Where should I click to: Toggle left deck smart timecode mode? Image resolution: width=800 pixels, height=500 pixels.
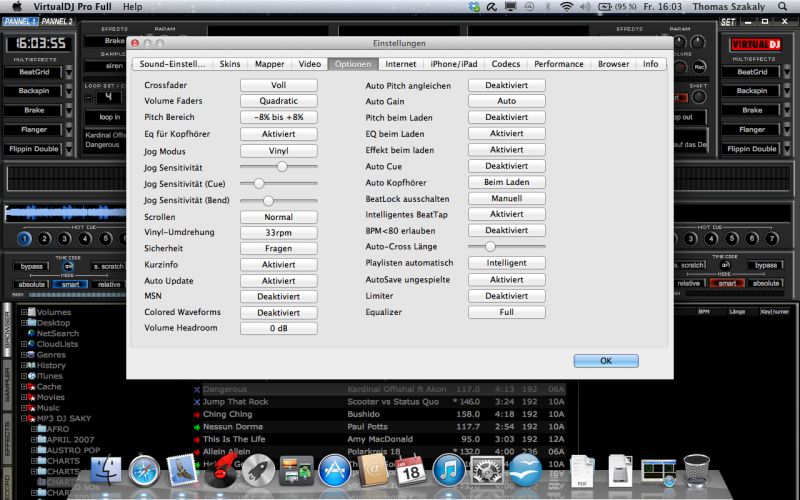[x=70, y=284]
